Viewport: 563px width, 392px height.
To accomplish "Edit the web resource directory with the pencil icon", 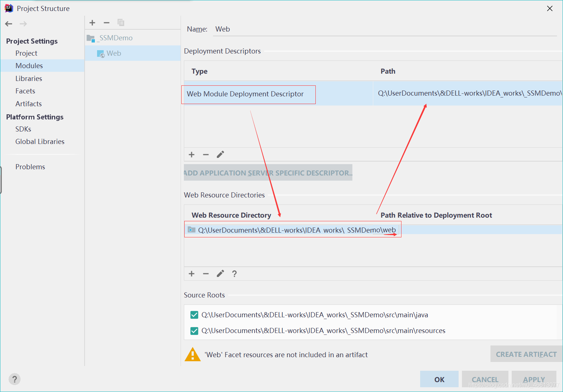I will [x=220, y=274].
